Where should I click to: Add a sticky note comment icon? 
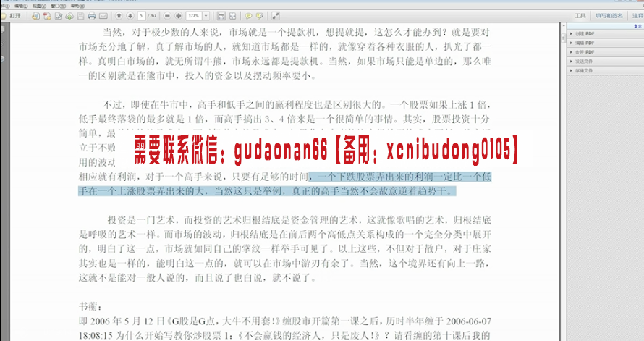[x=248, y=16]
